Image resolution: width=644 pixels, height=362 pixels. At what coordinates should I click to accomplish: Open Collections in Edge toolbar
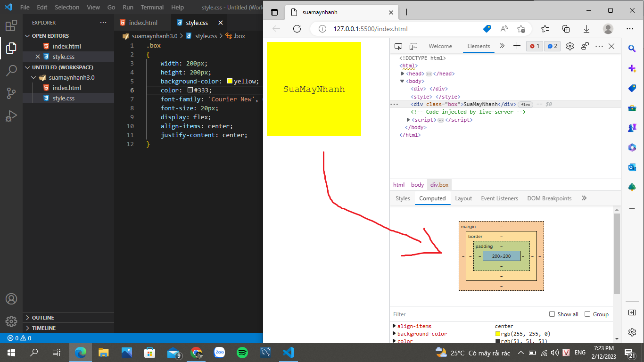tap(566, 29)
